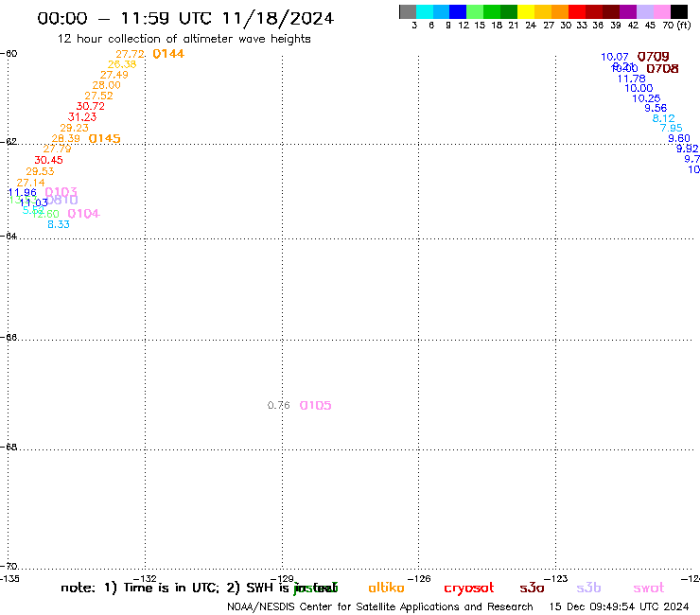Click the NOAA/NESDIS Center credit line
Viewport: 700px width, 615px height.
[380, 606]
